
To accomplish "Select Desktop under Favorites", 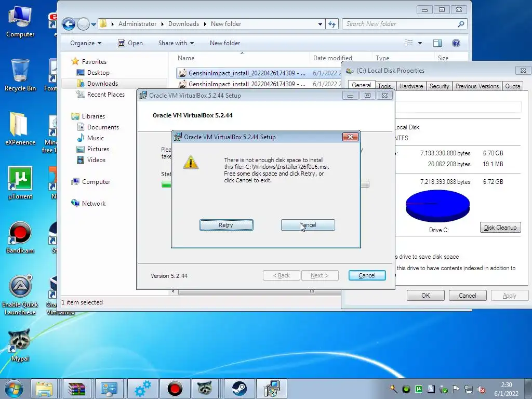I will pos(98,73).
